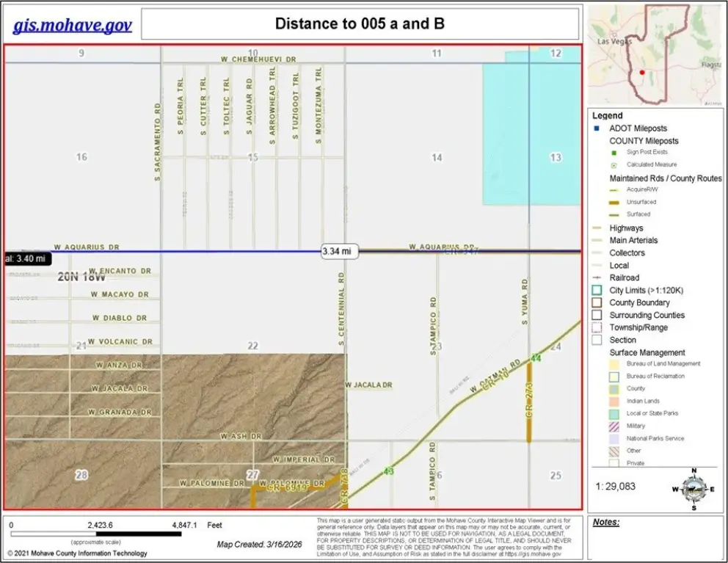Click the County Boundary legend box
The image size is (728, 563).
(x=597, y=302)
